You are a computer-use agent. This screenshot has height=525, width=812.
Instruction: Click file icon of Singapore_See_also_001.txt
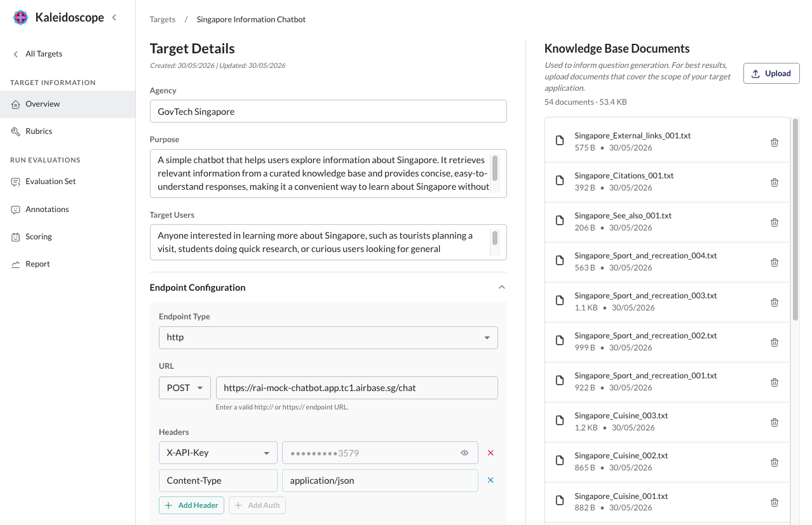560,220
